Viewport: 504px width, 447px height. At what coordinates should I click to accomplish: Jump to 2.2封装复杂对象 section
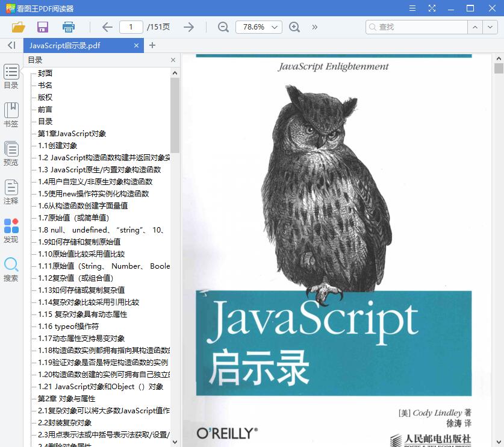pyautogui.click(x=64, y=423)
